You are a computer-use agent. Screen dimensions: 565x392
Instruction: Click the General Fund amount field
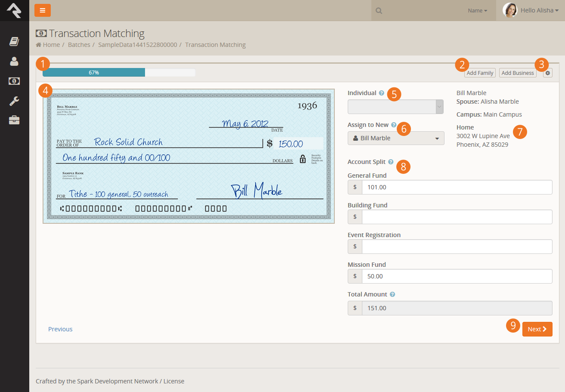(x=457, y=188)
